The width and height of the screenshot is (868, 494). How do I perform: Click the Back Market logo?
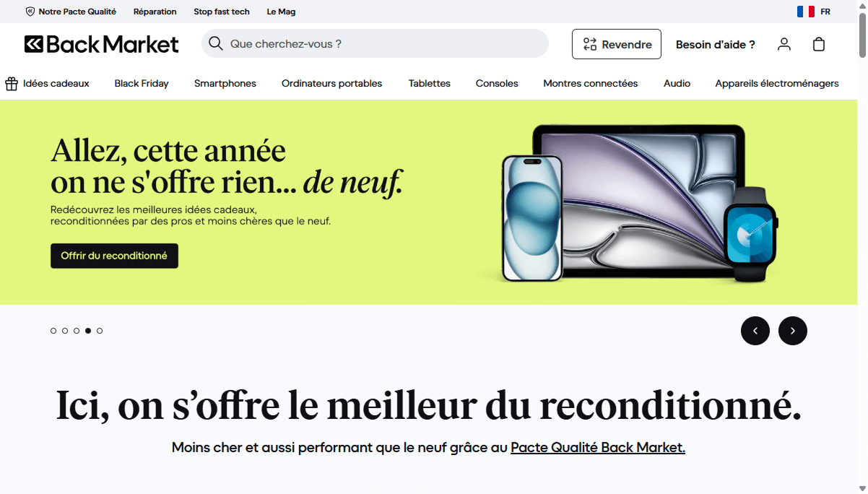101,44
